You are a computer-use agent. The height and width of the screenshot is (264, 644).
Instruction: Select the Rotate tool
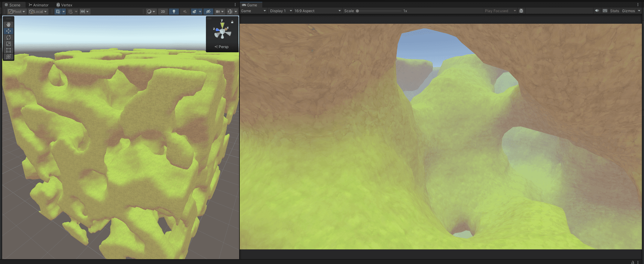pos(9,37)
